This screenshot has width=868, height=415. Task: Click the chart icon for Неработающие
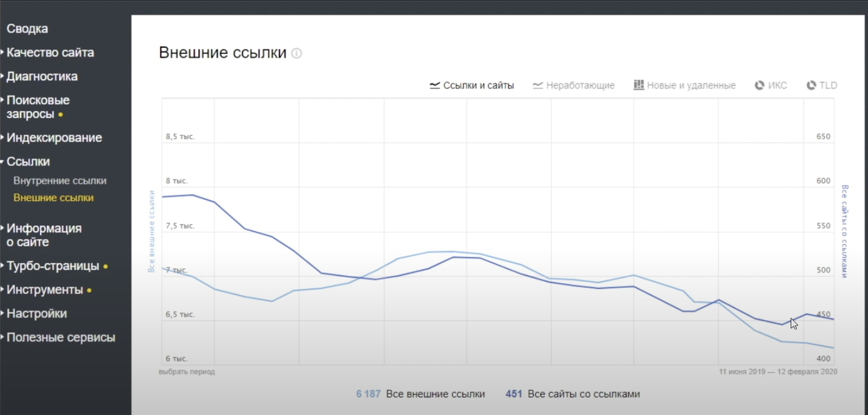pos(538,85)
